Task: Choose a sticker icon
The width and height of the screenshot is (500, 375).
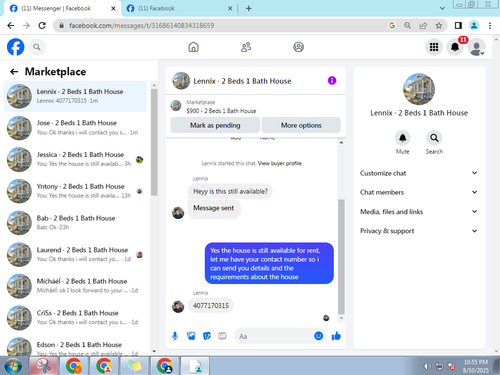Action: (x=207, y=336)
